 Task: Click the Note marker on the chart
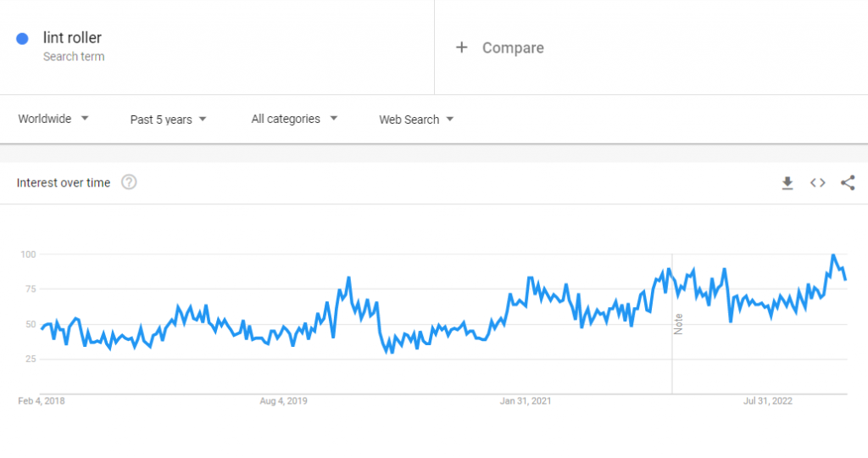(x=678, y=323)
